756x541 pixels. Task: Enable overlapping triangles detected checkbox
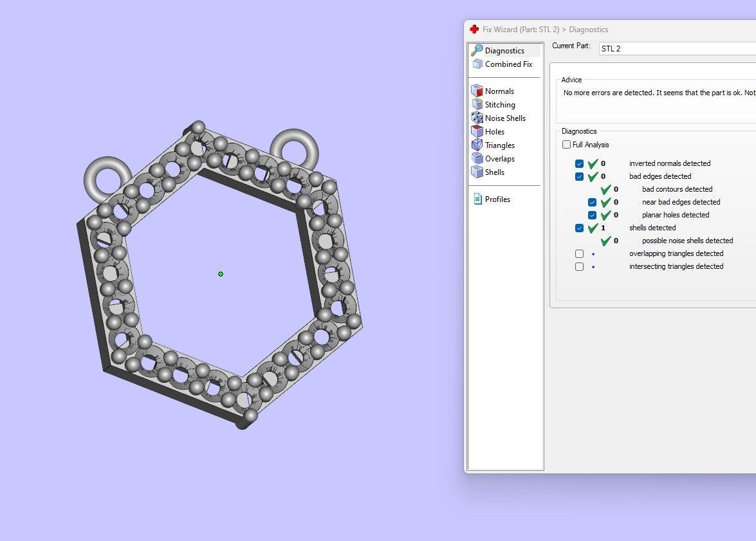tap(580, 253)
